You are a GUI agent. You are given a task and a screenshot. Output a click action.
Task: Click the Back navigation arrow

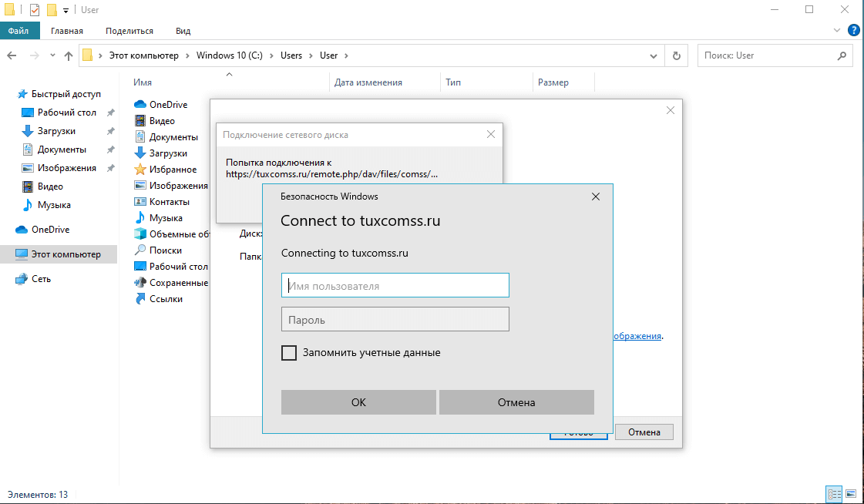point(12,55)
